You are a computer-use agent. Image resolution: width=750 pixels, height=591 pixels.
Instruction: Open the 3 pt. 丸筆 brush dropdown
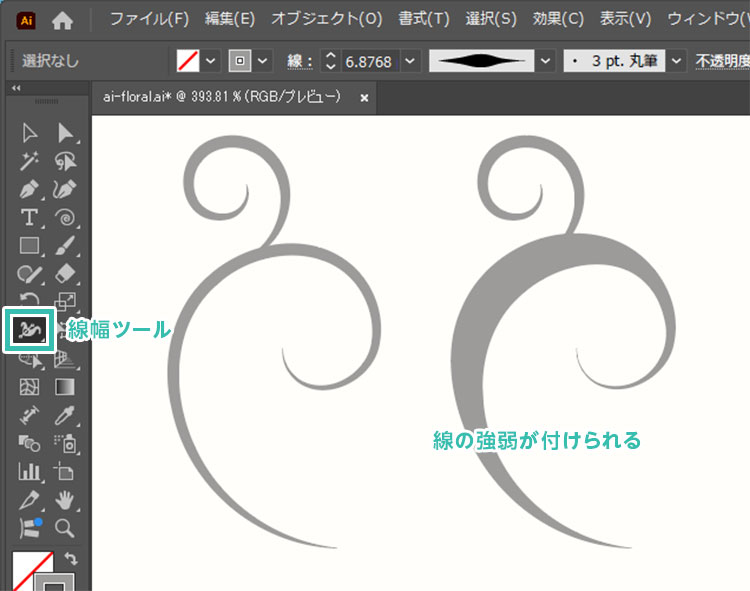coord(677,61)
